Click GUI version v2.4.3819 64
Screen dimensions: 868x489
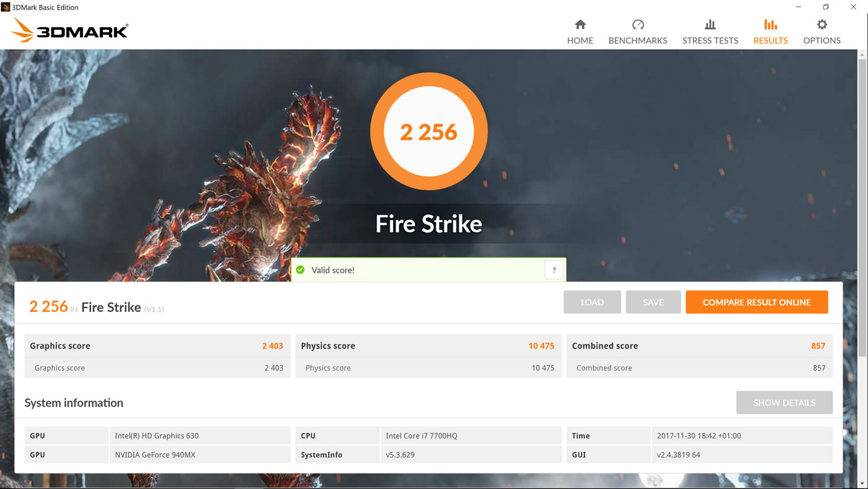click(x=742, y=455)
